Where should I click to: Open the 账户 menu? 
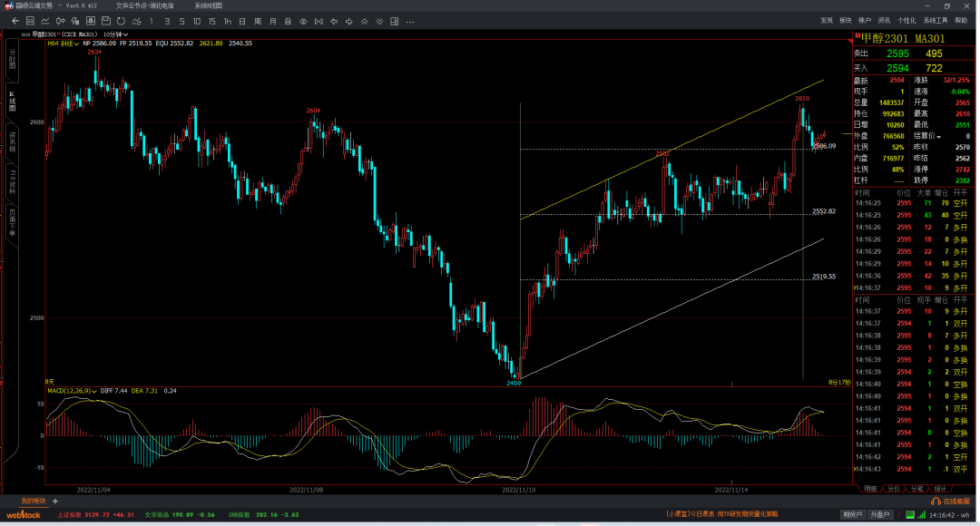(865, 21)
